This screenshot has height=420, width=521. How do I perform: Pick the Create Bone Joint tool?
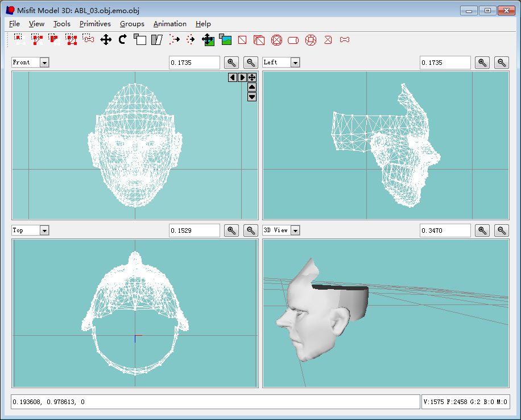pos(345,40)
